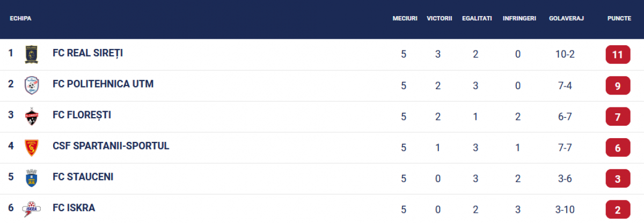Screen dimensions: 644x223
Task: Open the FC Politehnica UTM team page
Action: (103, 84)
